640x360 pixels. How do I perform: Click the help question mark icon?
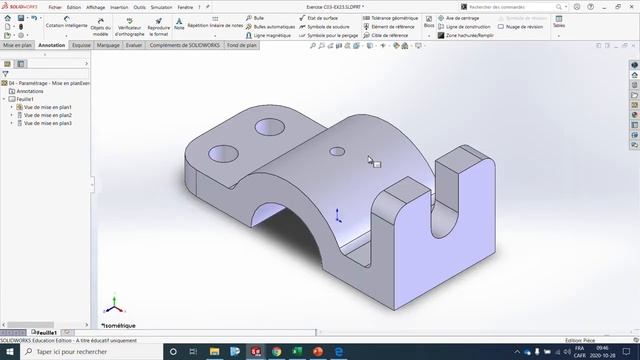590,7
